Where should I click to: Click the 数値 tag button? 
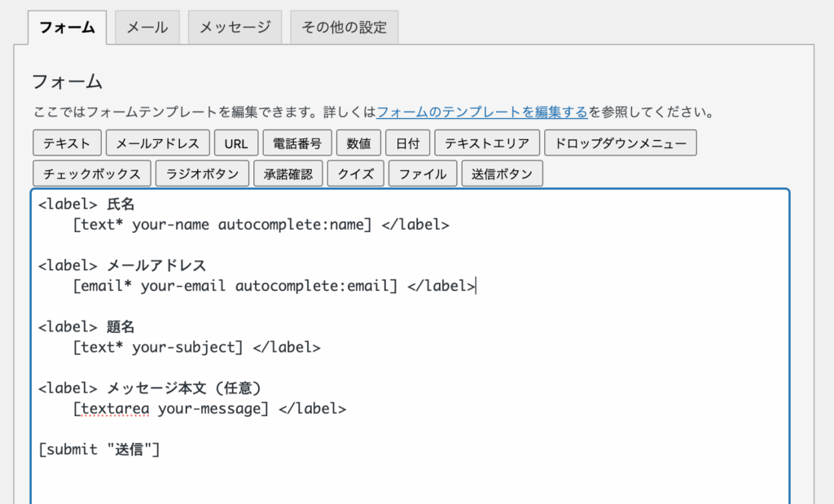point(358,143)
